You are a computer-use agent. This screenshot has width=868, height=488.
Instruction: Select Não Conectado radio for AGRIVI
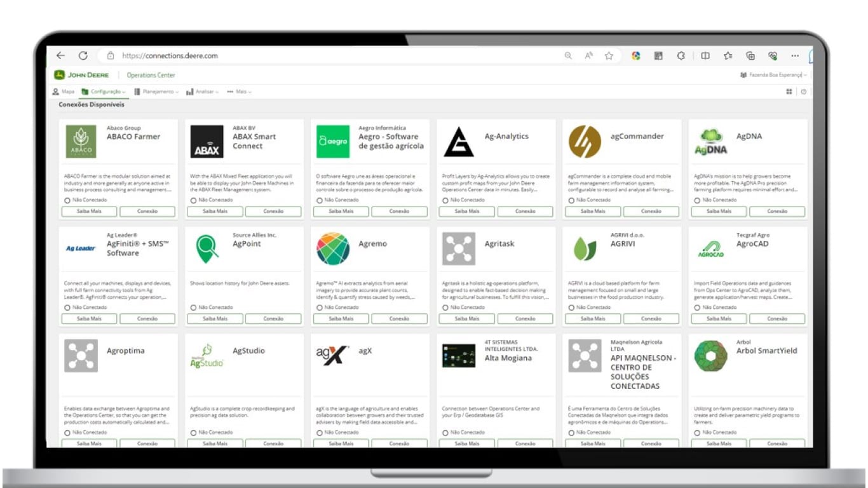(571, 308)
